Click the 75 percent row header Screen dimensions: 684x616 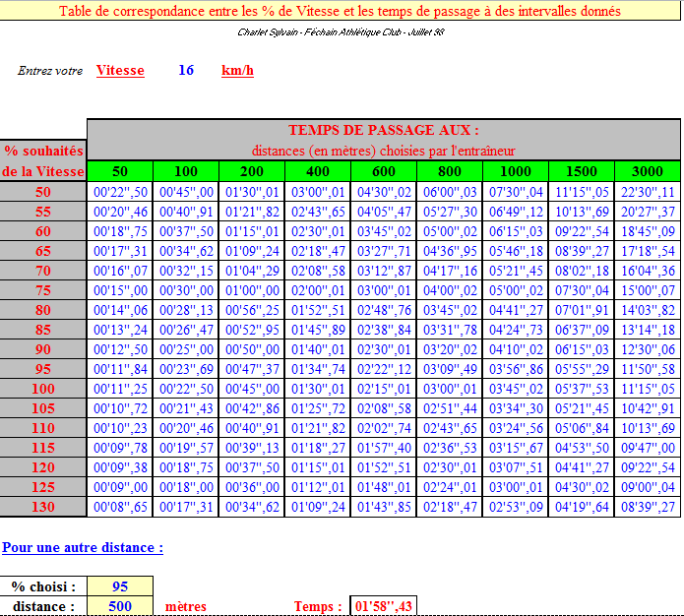tap(43, 290)
